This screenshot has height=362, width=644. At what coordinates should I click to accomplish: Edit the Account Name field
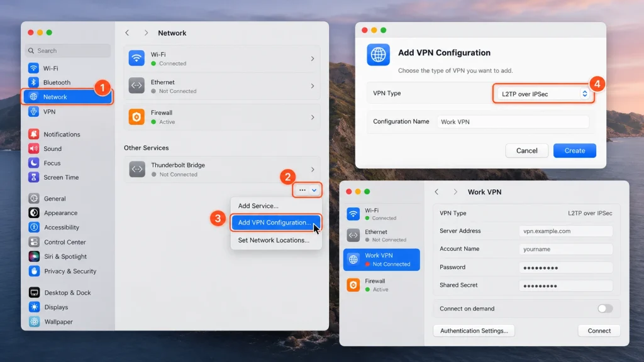click(x=565, y=249)
